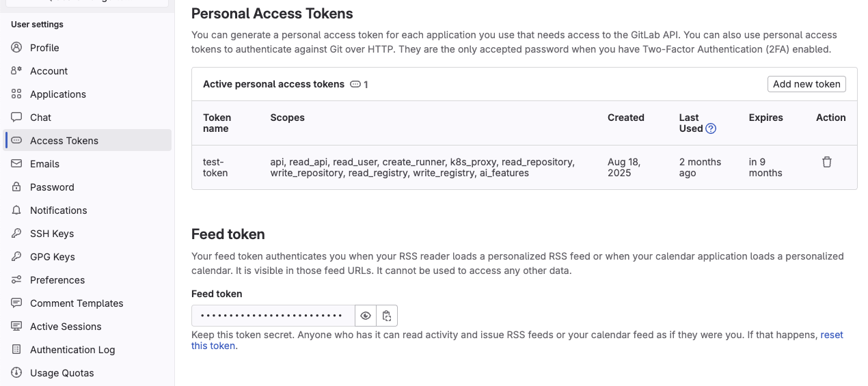The width and height of the screenshot is (868, 386).
Task: Open the Account settings page
Action: point(49,71)
